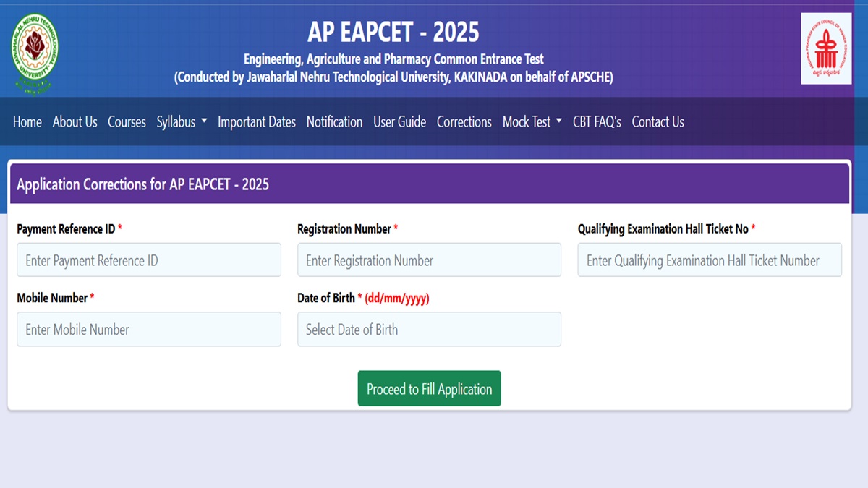Click the APSCHE logo on the right
The width and height of the screenshot is (868, 488).
click(x=825, y=48)
